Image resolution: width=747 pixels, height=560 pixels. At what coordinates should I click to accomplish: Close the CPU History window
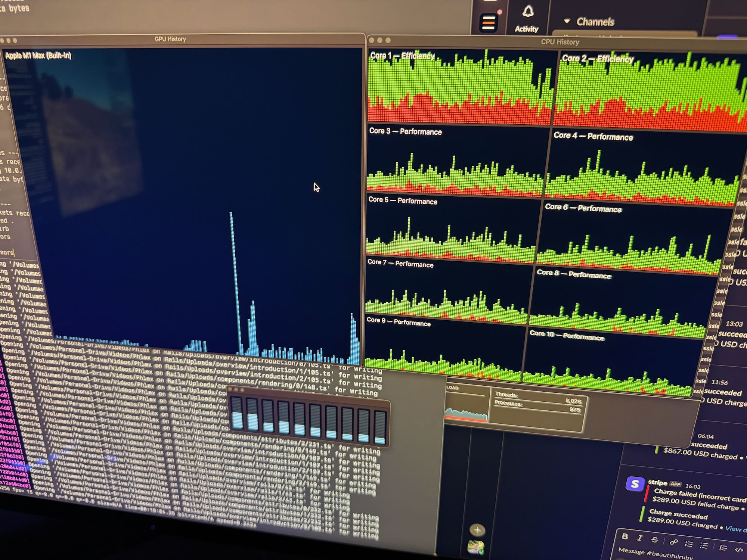[x=372, y=40]
